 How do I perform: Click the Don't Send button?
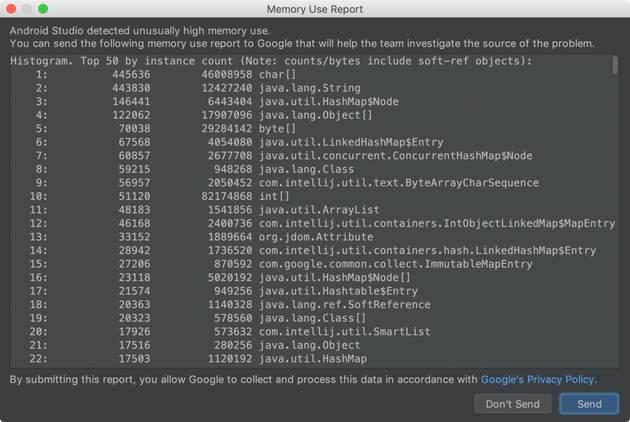click(512, 404)
